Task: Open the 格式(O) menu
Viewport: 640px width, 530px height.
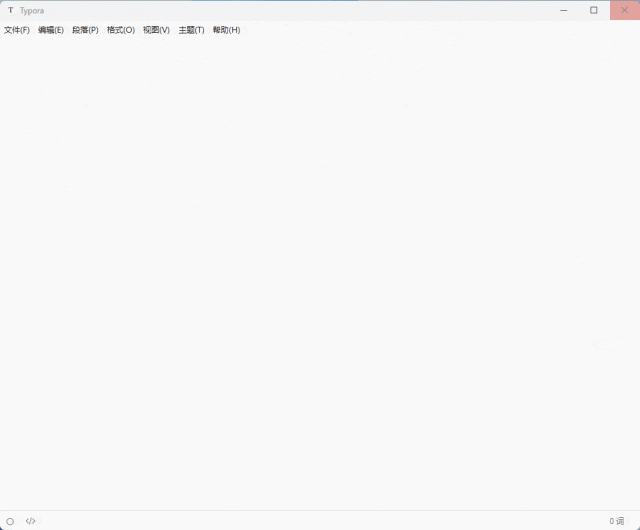Action: 121,30
